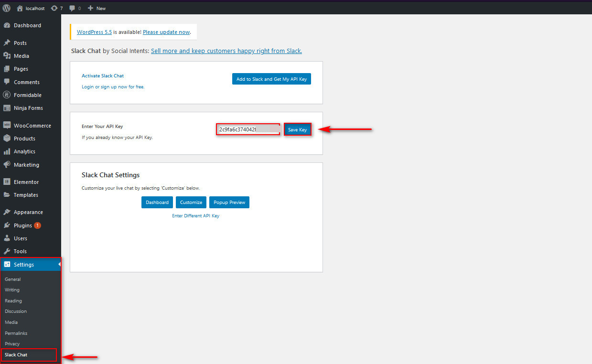Open Writing settings submenu item
The height and width of the screenshot is (364, 592).
pos(12,290)
